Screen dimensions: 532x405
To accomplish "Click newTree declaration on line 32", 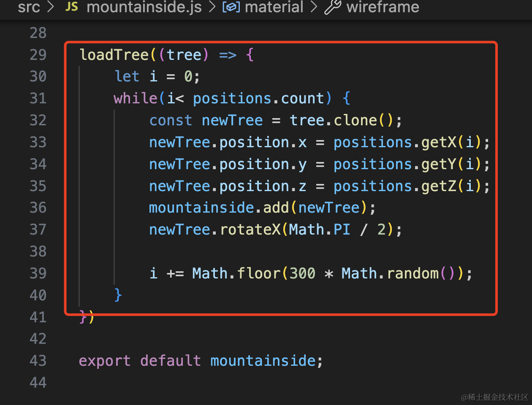I will (232, 120).
